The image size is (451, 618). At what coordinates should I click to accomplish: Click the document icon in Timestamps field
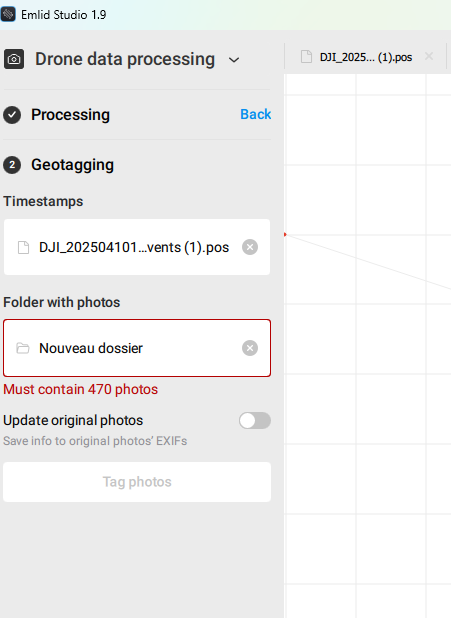24,248
